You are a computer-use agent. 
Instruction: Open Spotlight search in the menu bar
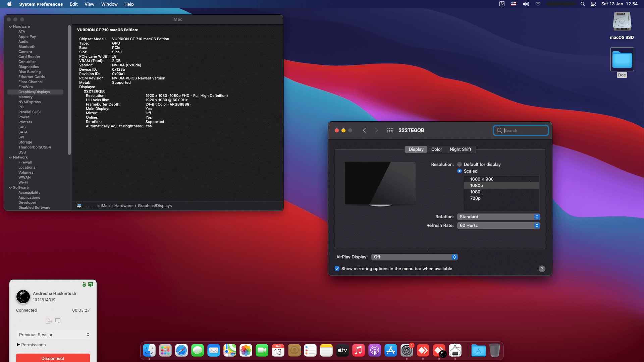tap(583, 4)
